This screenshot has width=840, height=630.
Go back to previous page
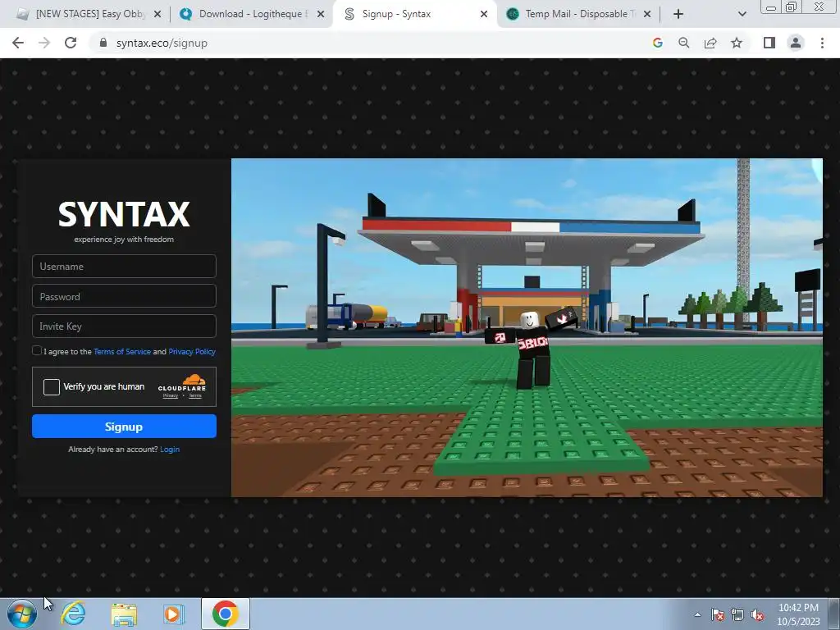point(18,43)
